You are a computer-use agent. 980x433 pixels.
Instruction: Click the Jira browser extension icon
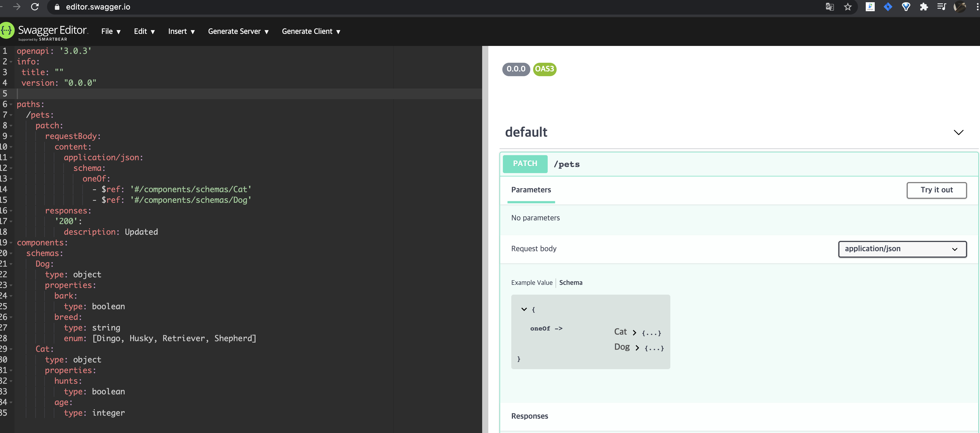coord(888,7)
